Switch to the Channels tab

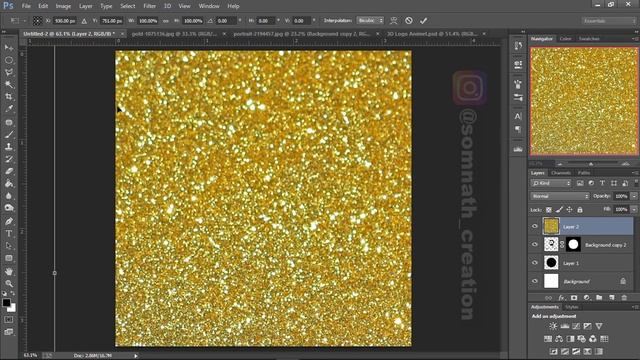click(x=561, y=173)
